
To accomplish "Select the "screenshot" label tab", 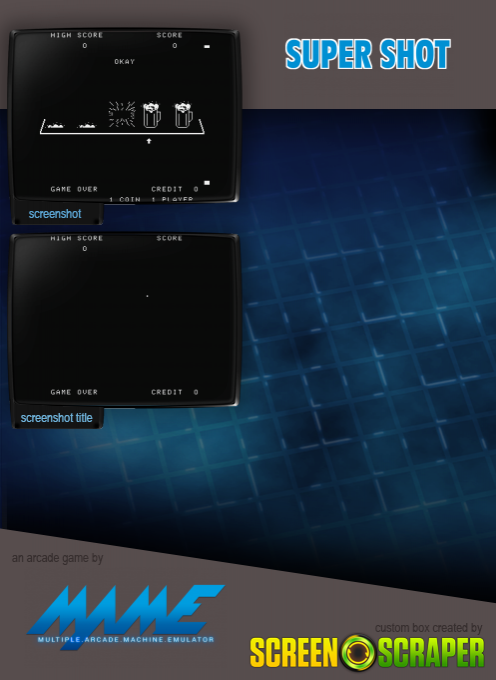I will [55, 214].
